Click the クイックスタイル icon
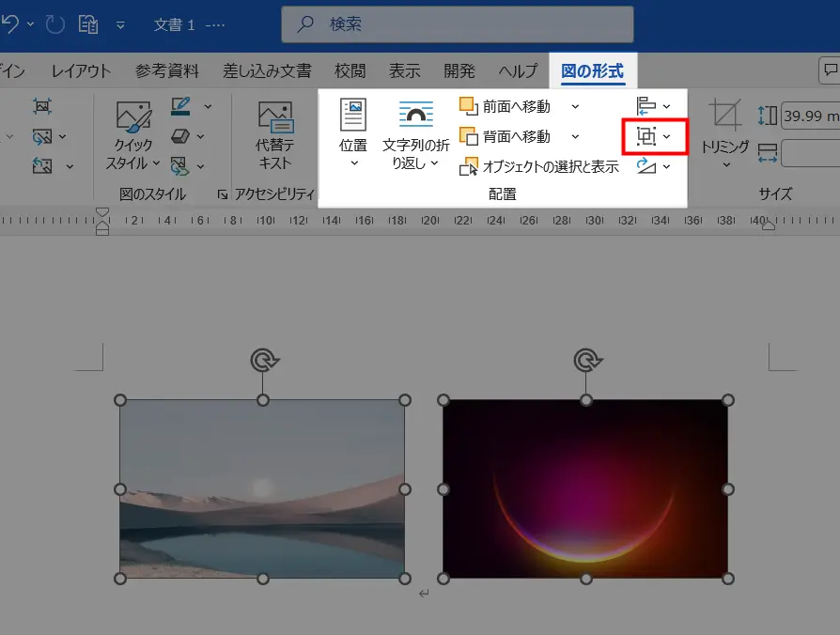This screenshot has width=840, height=635. pos(132,135)
